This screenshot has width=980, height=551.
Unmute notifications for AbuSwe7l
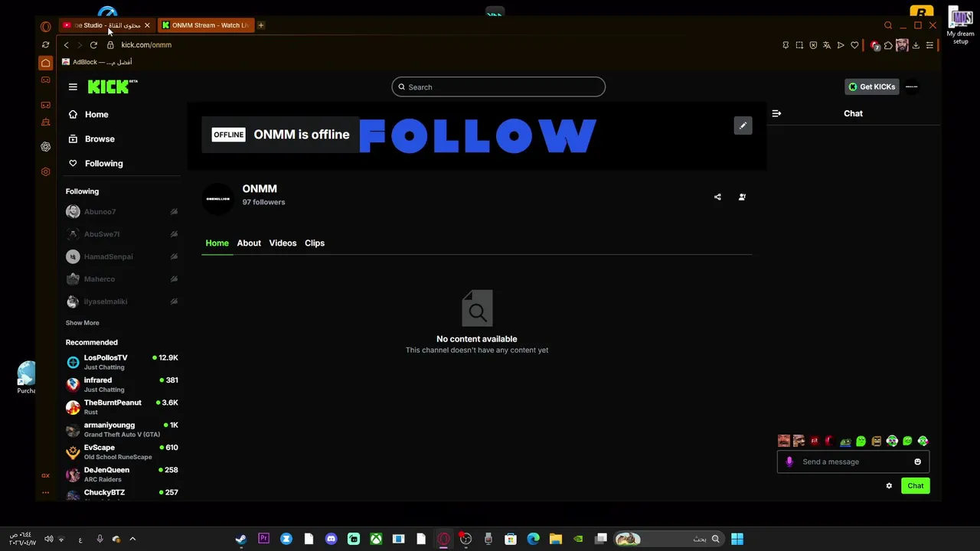[174, 234]
